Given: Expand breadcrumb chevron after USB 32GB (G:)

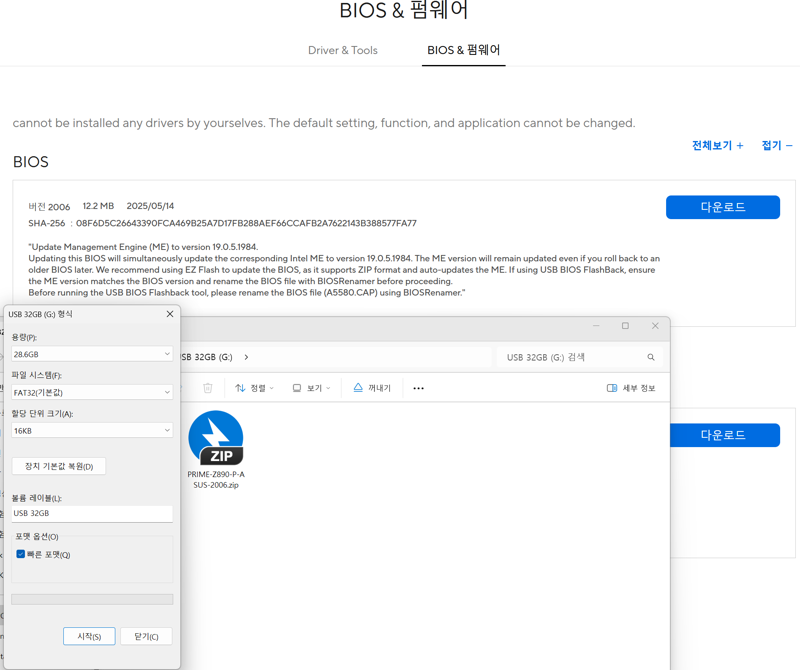Looking at the screenshot, I should click(246, 357).
